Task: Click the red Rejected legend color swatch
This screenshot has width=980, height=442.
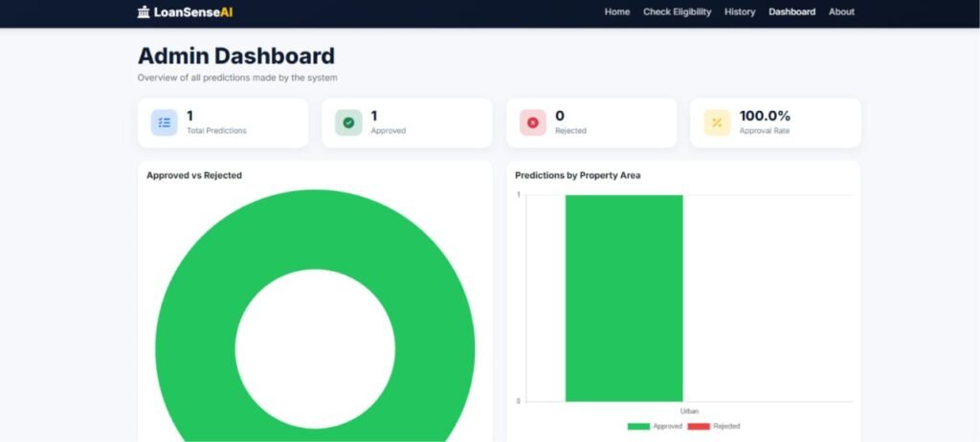Action: pos(699,427)
